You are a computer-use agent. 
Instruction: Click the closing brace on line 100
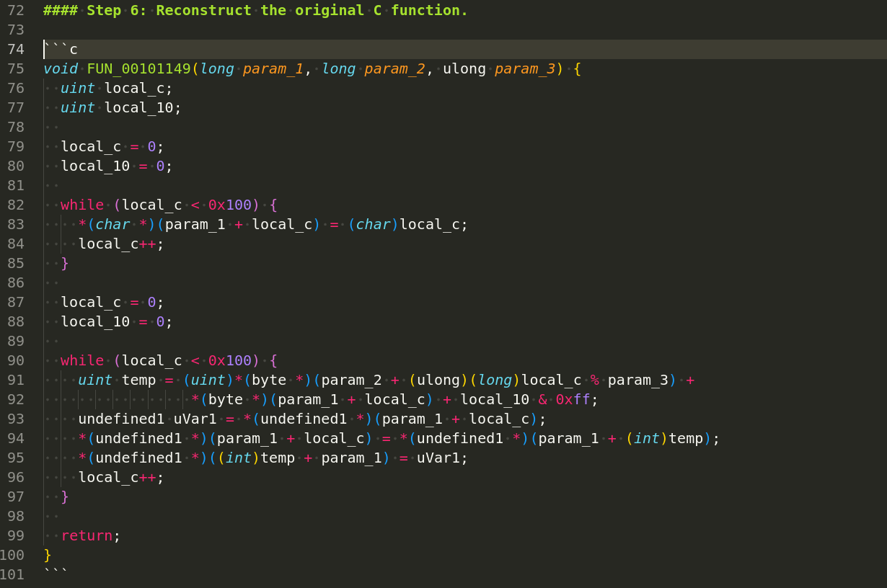(48, 555)
